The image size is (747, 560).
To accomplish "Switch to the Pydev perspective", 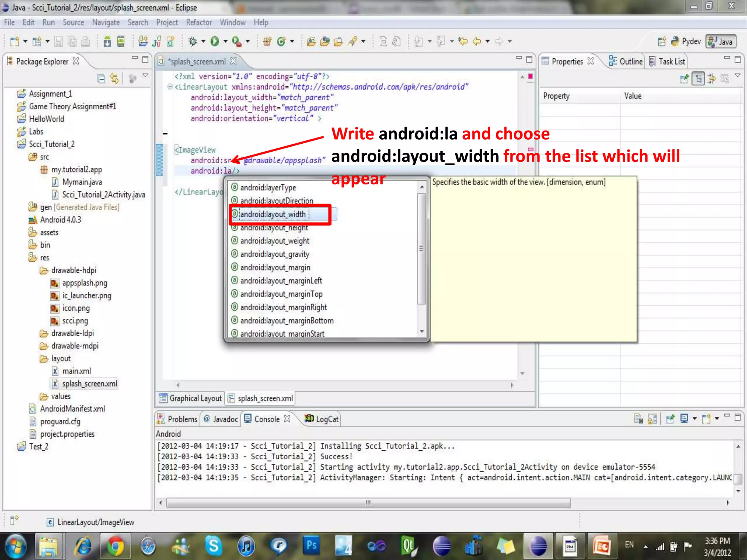I will [x=686, y=42].
